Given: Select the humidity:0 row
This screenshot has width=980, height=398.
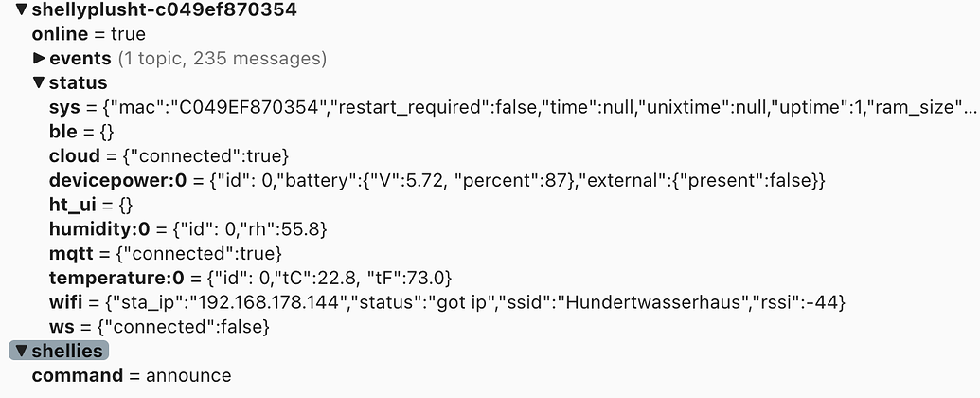Looking at the screenshot, I should (x=188, y=229).
